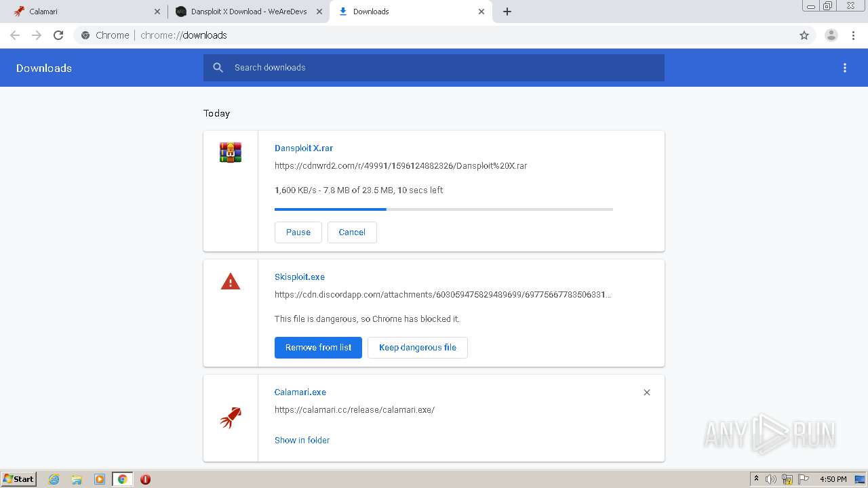The width and height of the screenshot is (868, 488).
Task: Open Windows Explorer folder icon in taskbar
Action: tap(77, 479)
